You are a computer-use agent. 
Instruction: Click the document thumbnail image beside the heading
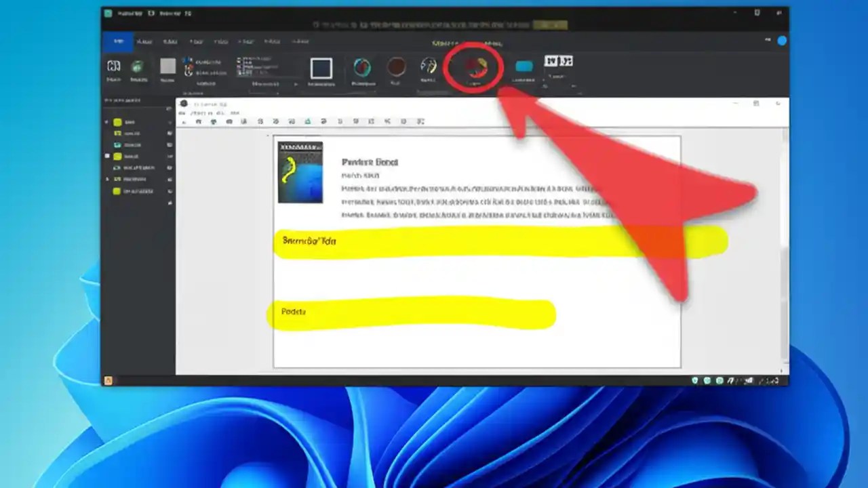[x=300, y=171]
